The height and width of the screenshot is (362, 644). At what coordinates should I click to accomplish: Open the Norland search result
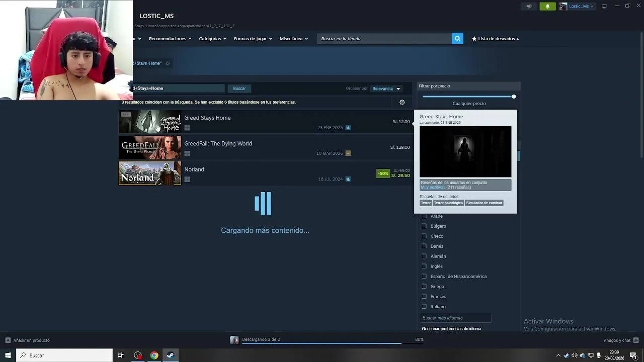pyautogui.click(x=265, y=173)
